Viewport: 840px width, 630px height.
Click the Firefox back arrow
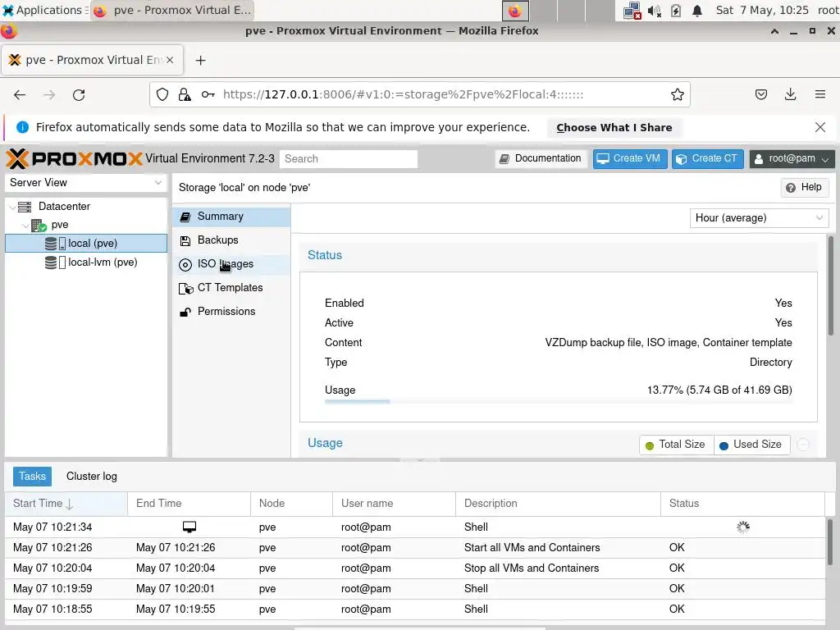(20, 95)
